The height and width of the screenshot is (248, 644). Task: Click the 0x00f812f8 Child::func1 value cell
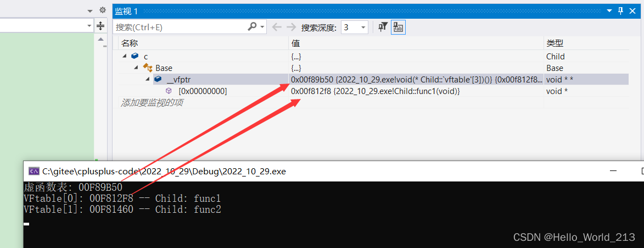[x=375, y=91]
